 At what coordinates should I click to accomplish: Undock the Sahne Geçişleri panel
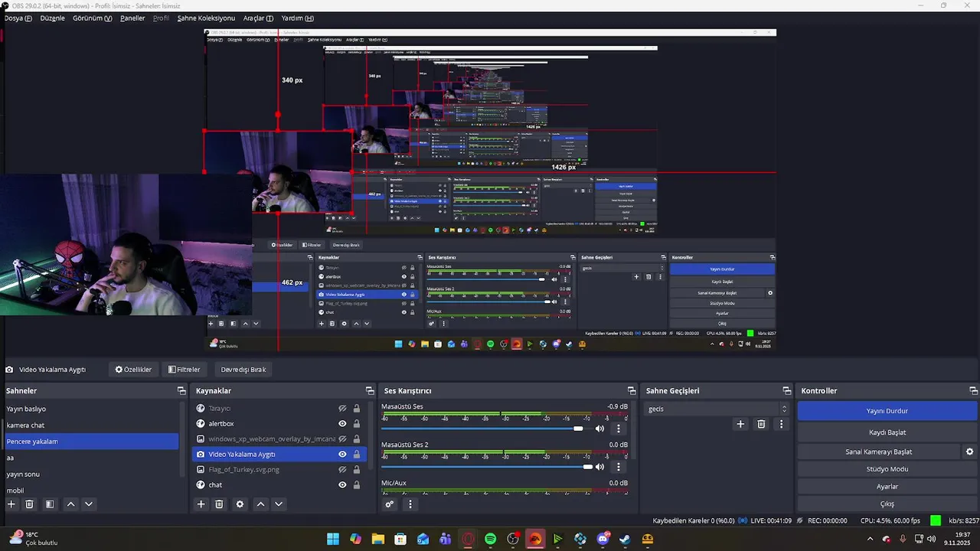pos(786,391)
